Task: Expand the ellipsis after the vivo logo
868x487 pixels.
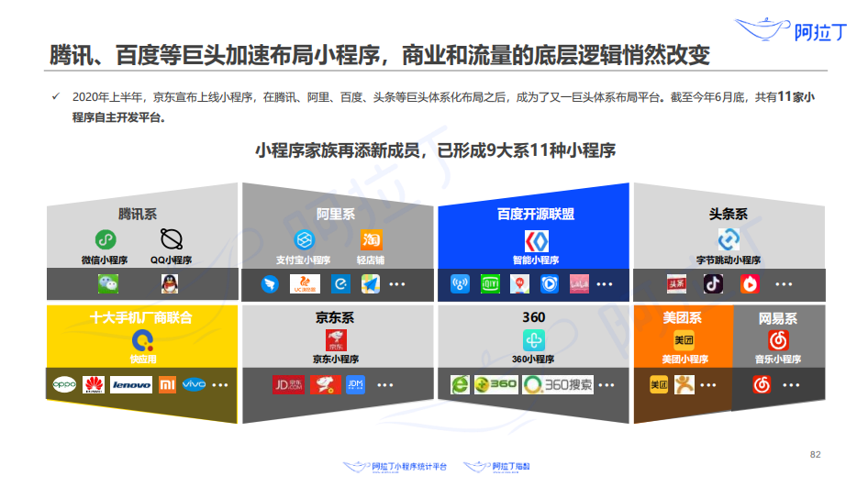Action: click(x=221, y=385)
